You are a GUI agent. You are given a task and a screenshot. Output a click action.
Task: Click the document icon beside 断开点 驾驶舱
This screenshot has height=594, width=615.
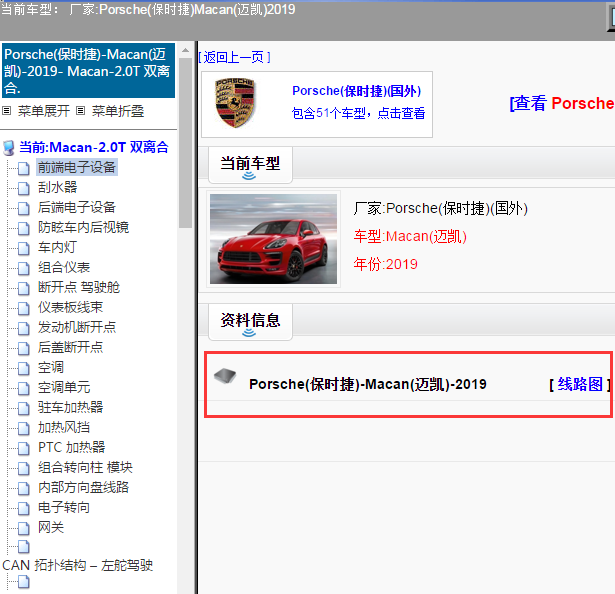(x=24, y=288)
